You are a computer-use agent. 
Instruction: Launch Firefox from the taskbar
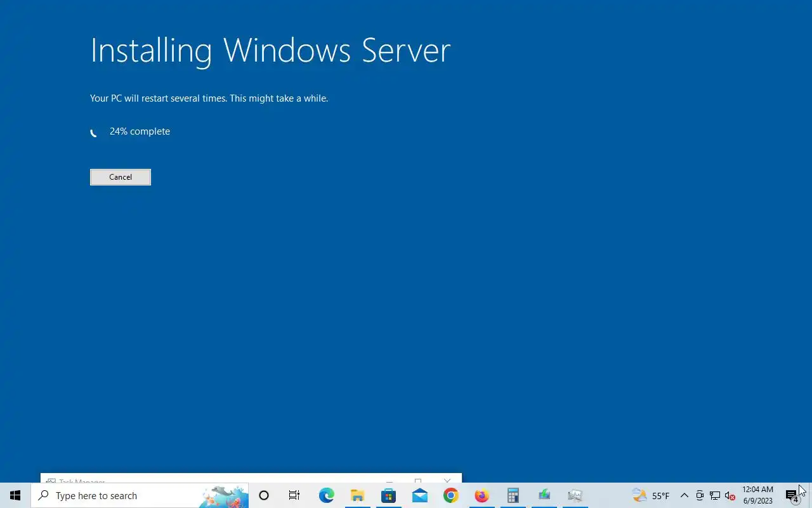pos(481,495)
